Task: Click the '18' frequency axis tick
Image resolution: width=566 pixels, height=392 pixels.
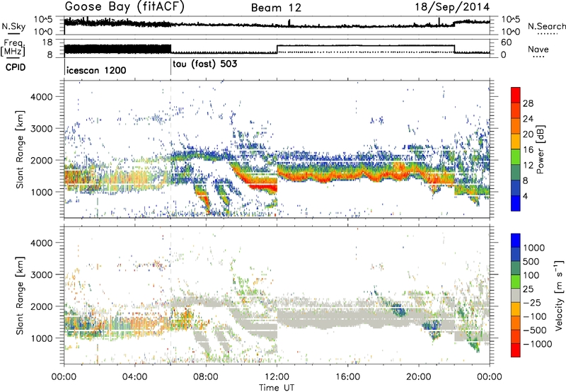Action: click(x=47, y=42)
